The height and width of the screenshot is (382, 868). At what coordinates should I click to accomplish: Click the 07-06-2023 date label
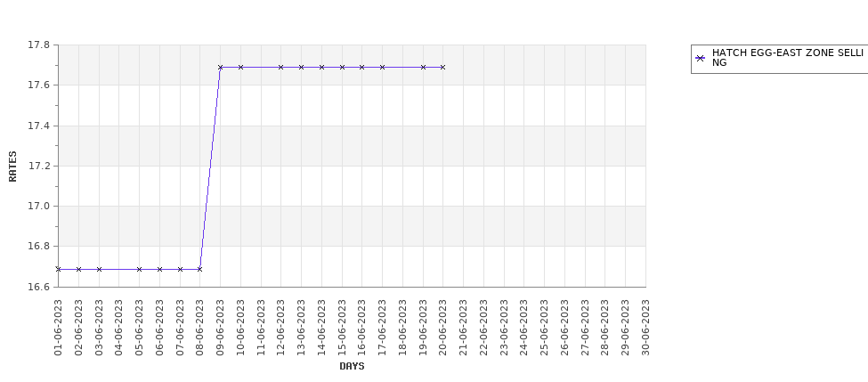[x=180, y=327]
